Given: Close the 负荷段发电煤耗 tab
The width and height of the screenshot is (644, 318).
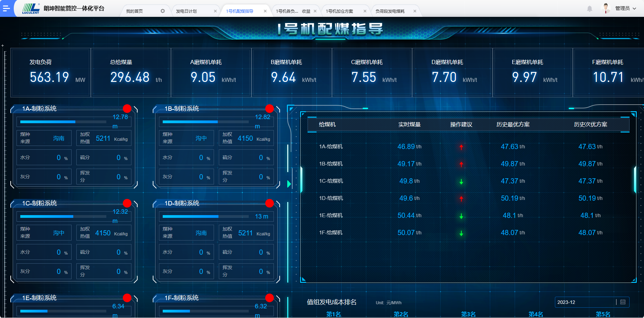Looking at the screenshot, I should [x=415, y=11].
